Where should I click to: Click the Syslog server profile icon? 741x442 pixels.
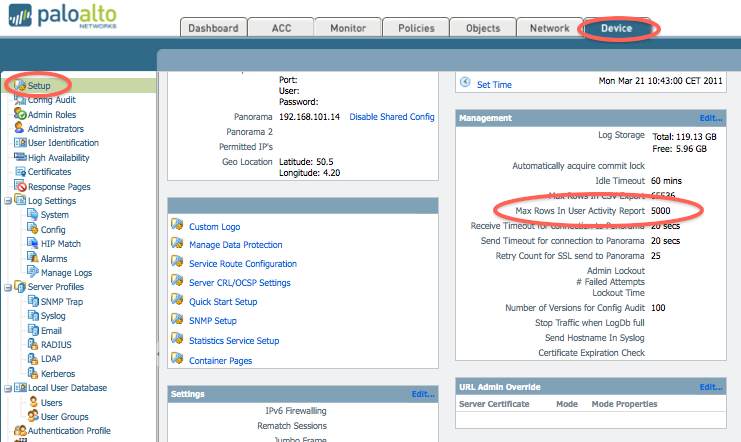[33, 315]
